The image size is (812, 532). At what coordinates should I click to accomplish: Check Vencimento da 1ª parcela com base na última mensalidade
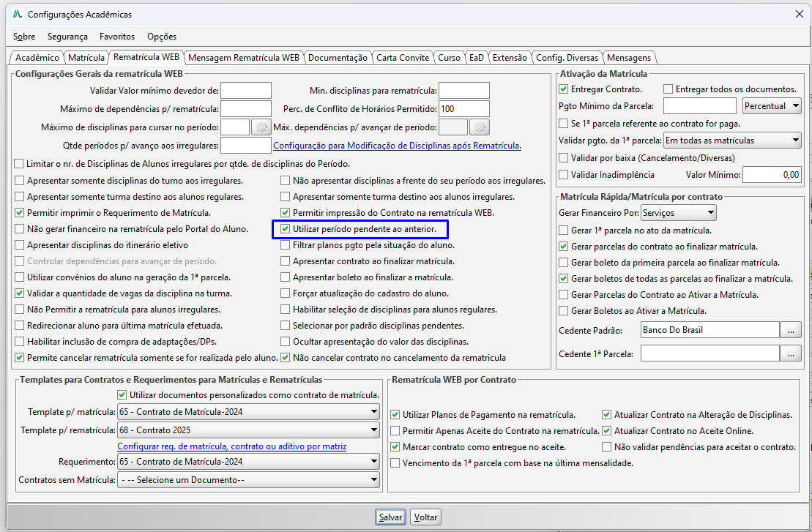tap(395, 463)
